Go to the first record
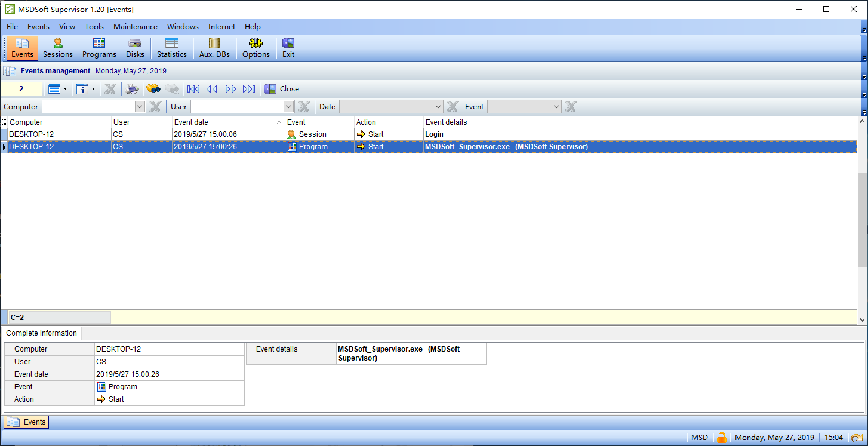Screen dimensions: 868x446 193,89
